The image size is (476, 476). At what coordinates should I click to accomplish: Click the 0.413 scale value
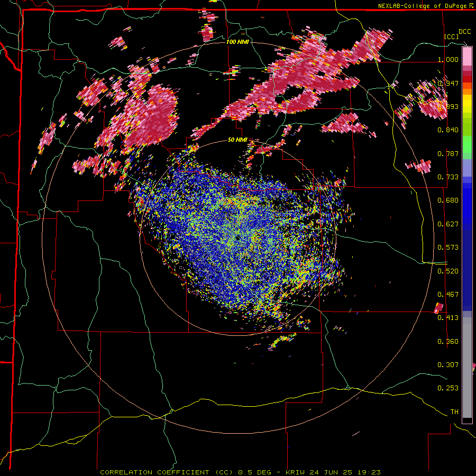point(448,318)
